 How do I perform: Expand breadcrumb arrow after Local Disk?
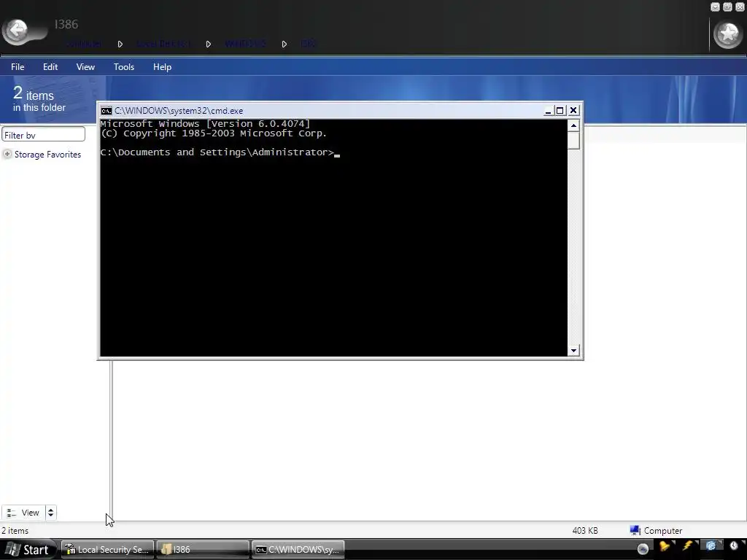coord(208,44)
